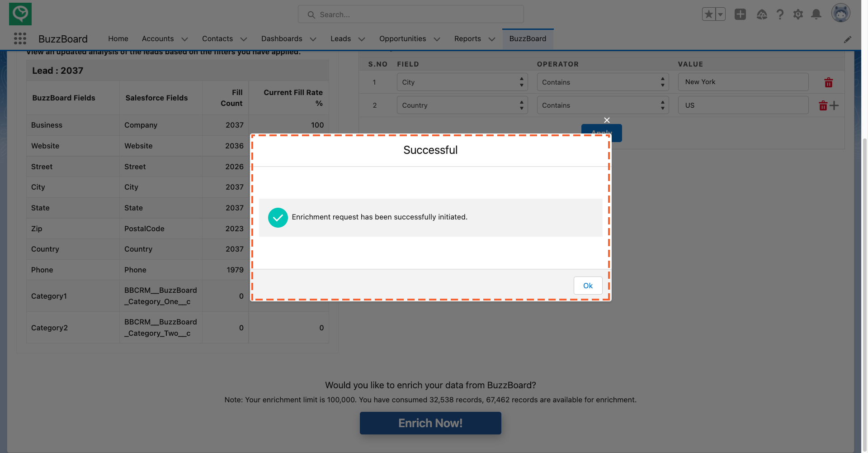The height and width of the screenshot is (453, 868).
Task: Open row 1 Contains operator dropdown
Action: coord(603,82)
